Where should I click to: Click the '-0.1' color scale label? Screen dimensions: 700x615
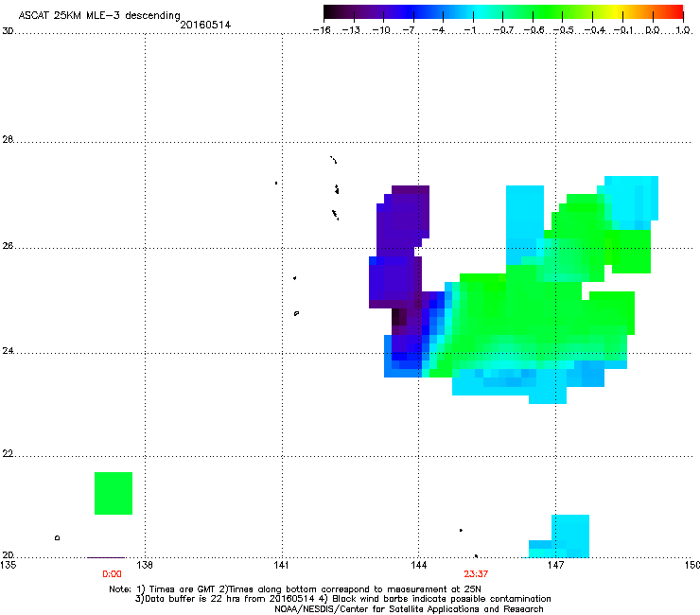coord(623,30)
